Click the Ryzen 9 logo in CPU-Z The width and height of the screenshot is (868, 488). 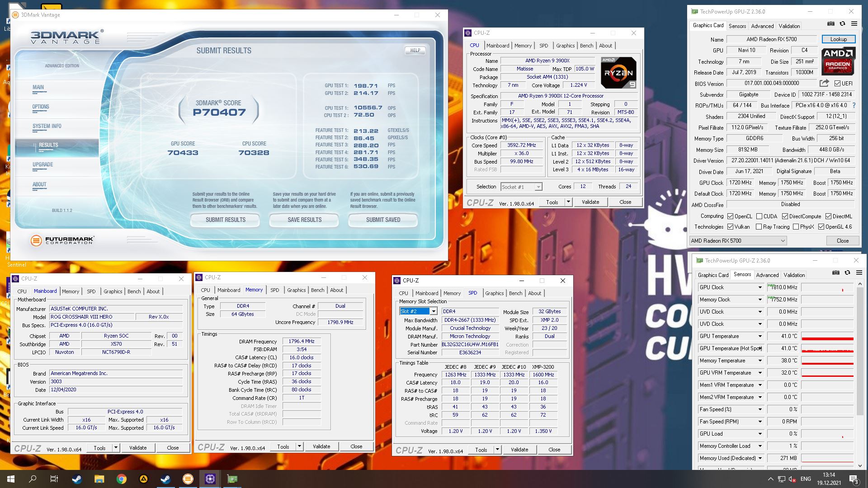coord(618,72)
